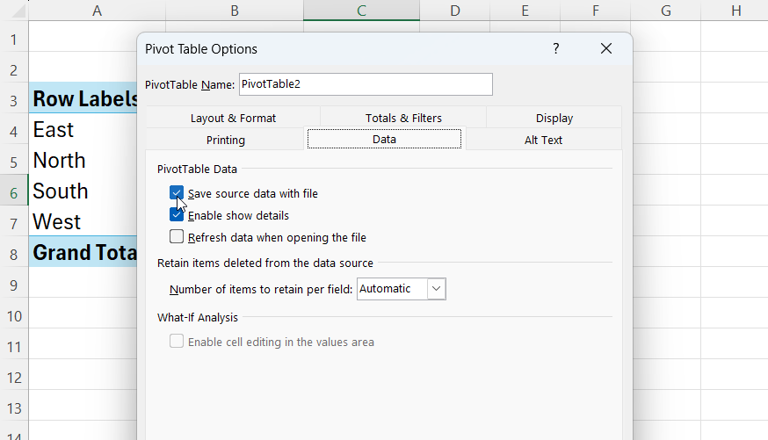The height and width of the screenshot is (440, 768).
Task: Open the Display tab
Action: pos(554,118)
